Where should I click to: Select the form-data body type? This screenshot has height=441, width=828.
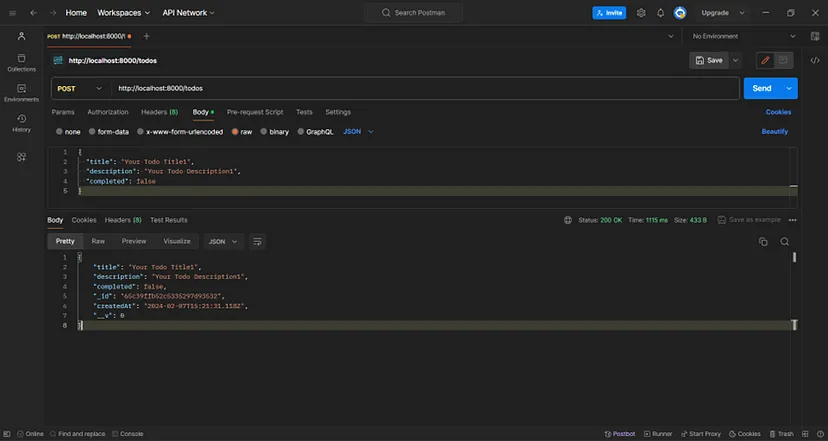[109, 132]
